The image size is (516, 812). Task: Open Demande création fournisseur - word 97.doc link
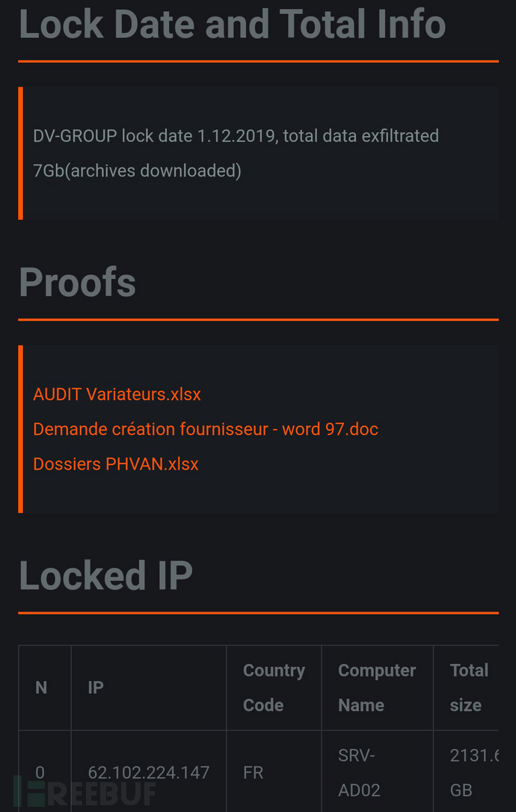(x=206, y=429)
